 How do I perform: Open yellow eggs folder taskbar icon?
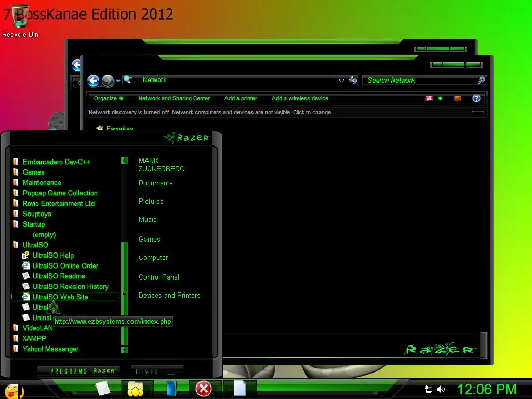tap(136, 389)
